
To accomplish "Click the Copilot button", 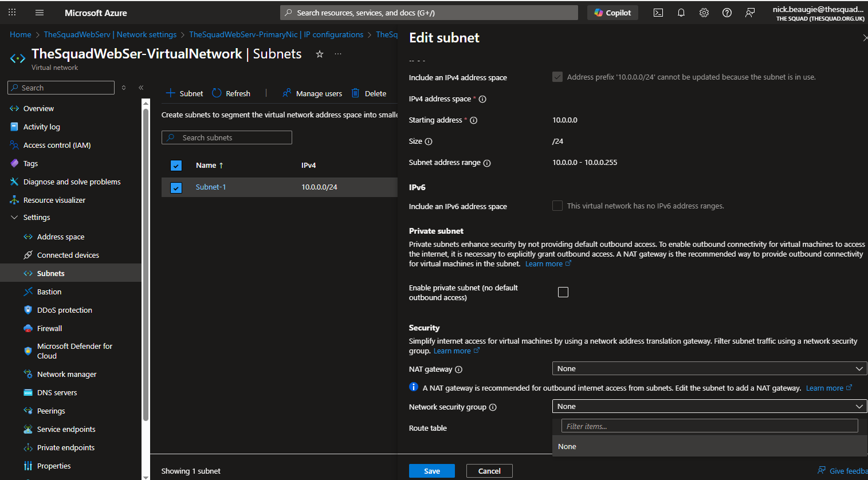I will coord(612,13).
